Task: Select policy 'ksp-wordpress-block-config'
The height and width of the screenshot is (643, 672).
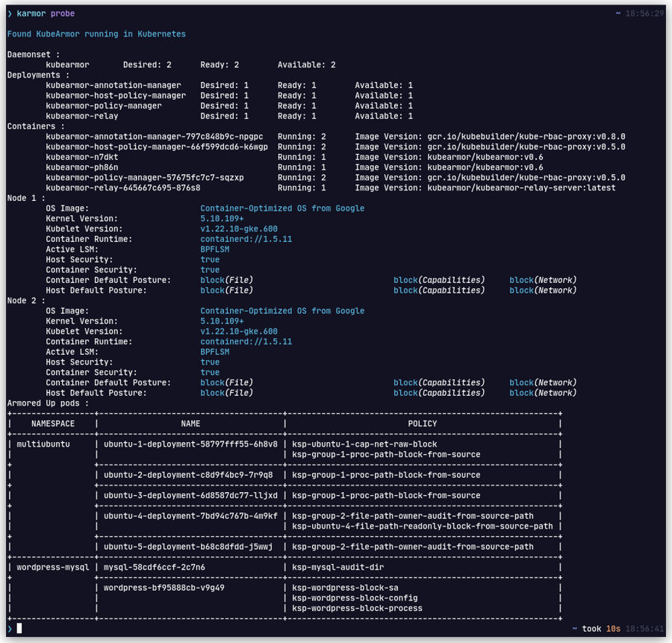Action: (x=355, y=598)
